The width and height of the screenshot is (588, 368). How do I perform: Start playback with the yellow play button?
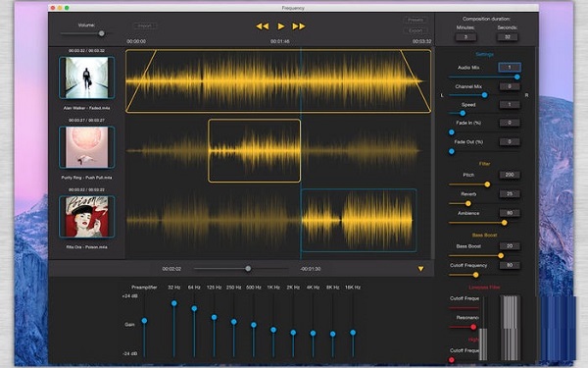click(x=281, y=26)
